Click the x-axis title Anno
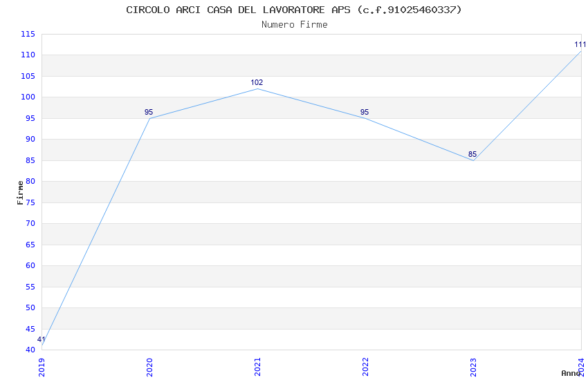Screen dimensions: 588x380 point(570,373)
